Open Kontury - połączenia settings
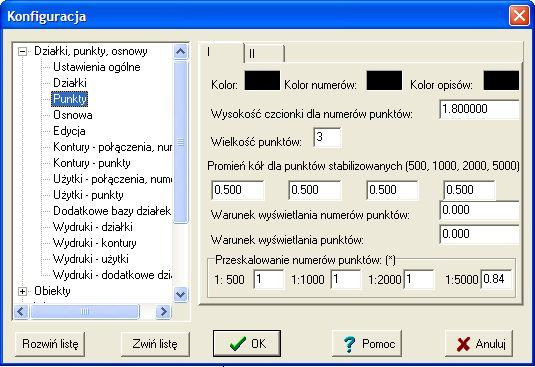Viewport: 535px width, 367px height. coord(112,147)
